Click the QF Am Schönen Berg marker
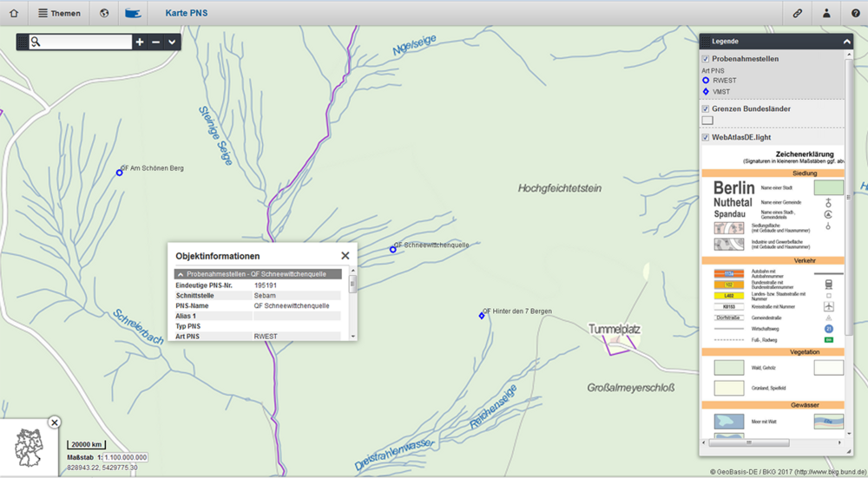The image size is (868, 478). (x=120, y=173)
